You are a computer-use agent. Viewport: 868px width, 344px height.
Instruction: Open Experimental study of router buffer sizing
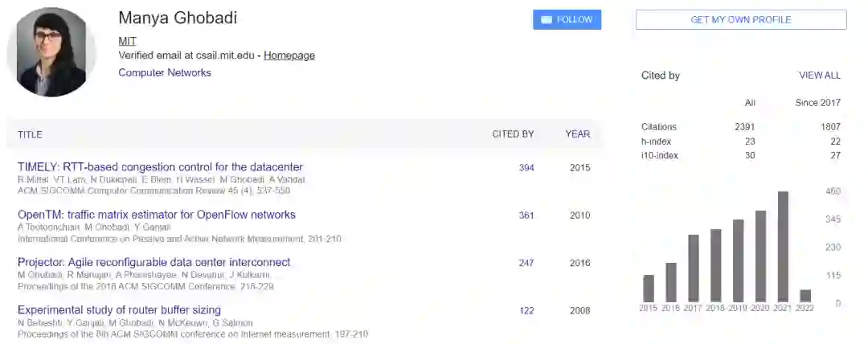[x=119, y=309]
